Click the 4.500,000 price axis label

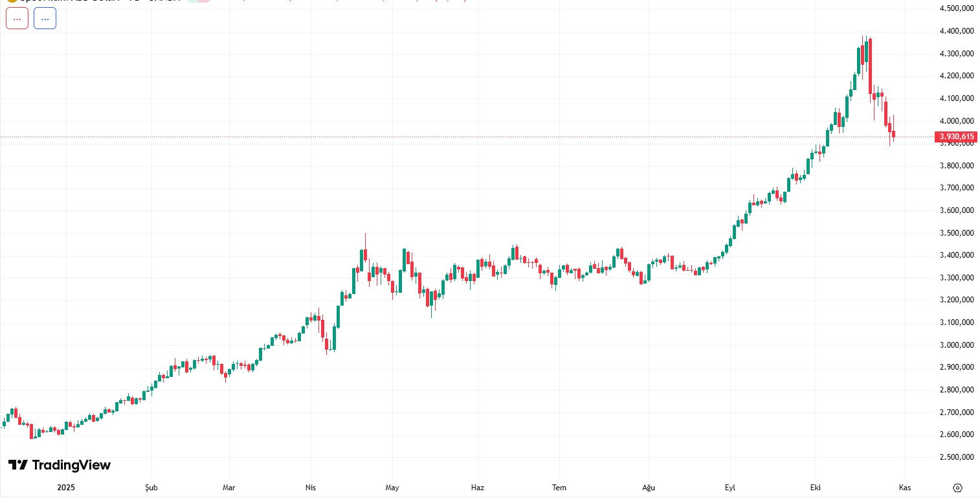point(957,8)
